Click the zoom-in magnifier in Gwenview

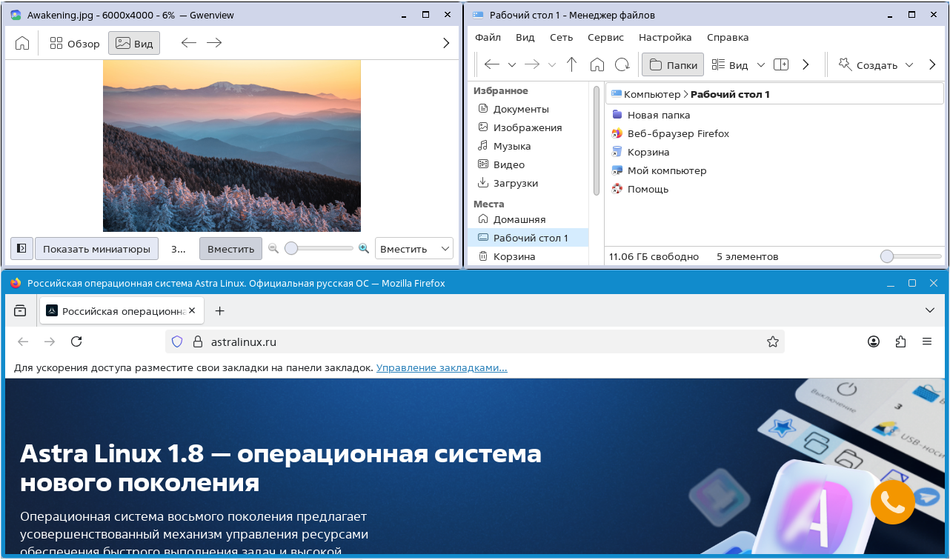364,249
